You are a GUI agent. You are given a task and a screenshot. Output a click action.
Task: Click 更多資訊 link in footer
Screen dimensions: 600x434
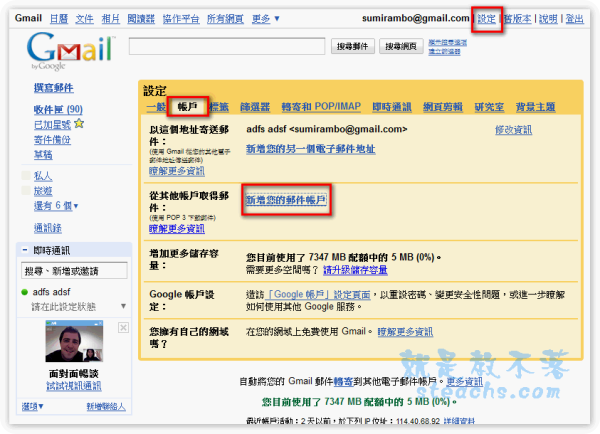[465, 381]
